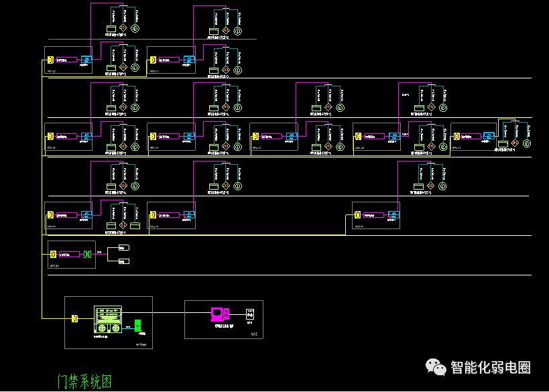Select the green rectangle replacing a circular exit button
Viewport: 549px width, 392px height.
135,225
